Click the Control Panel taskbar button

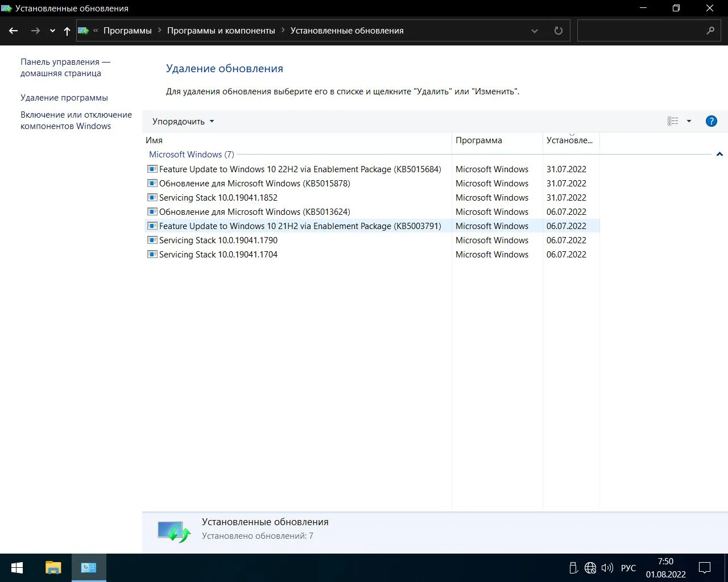[x=89, y=568]
